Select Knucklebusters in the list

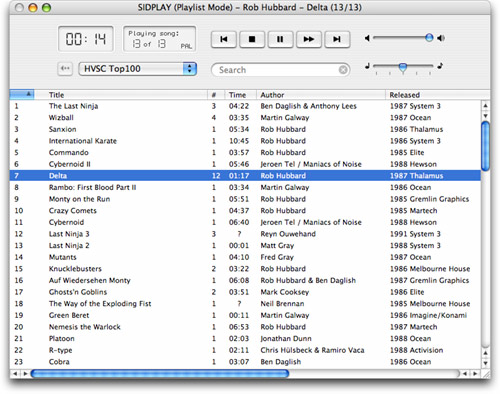(x=245, y=269)
